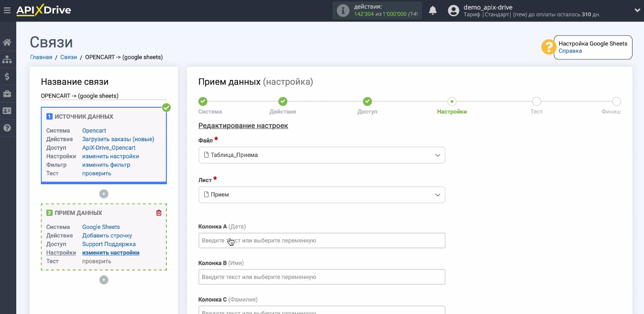Viewport: 644px width, 314px height.
Task: Click the ApiX-Drive logo
Action: (x=44, y=10)
